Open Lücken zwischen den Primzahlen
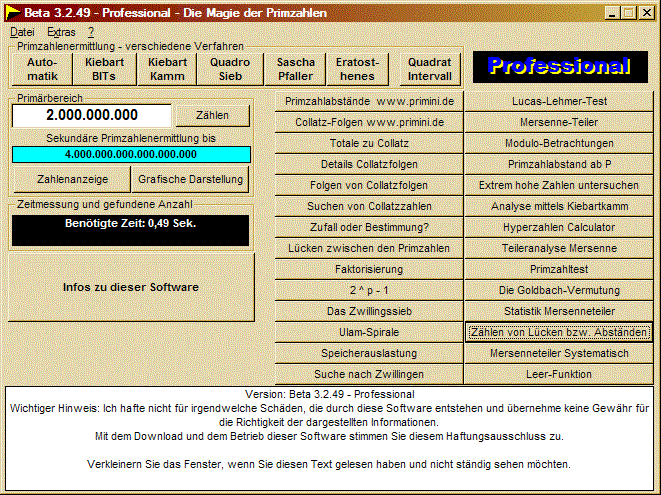 pos(369,248)
